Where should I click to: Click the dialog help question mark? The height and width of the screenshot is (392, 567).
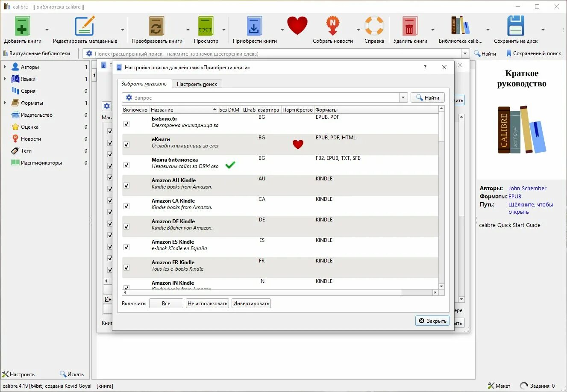pos(425,67)
